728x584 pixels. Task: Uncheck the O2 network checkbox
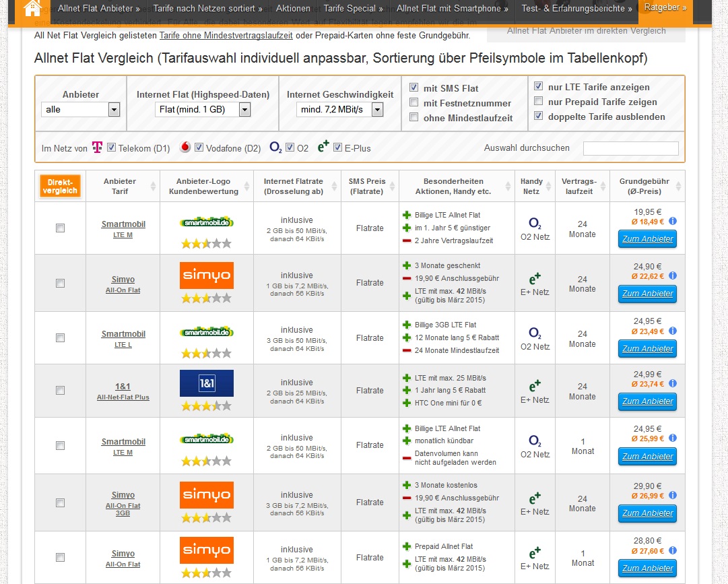pyautogui.click(x=290, y=147)
